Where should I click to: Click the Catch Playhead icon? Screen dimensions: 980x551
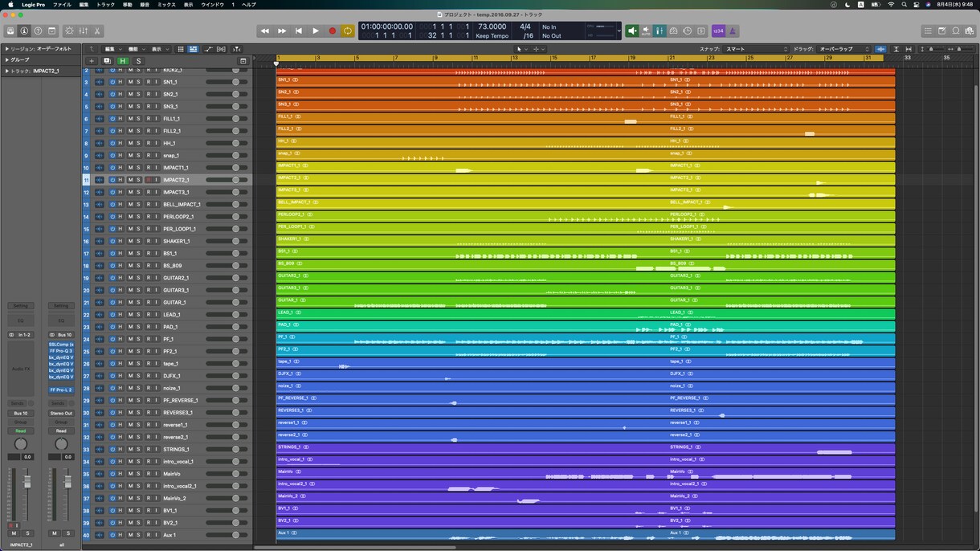(236, 49)
